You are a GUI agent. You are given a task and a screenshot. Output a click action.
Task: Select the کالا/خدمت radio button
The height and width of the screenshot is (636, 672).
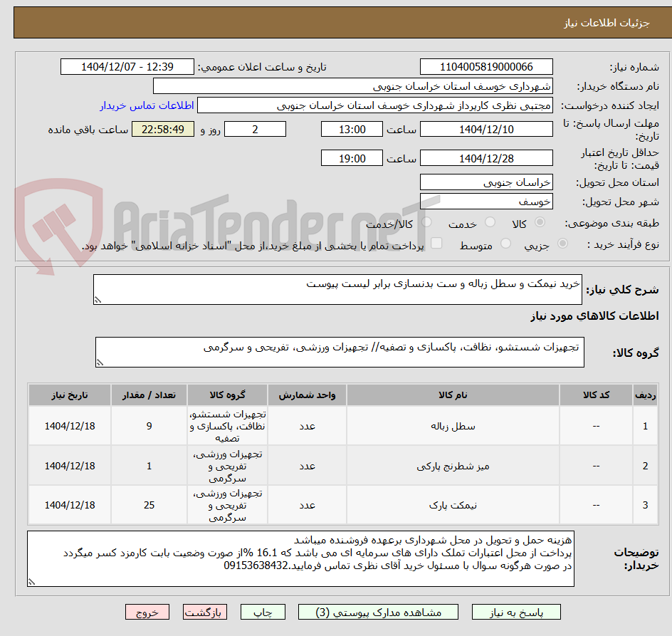426,222
